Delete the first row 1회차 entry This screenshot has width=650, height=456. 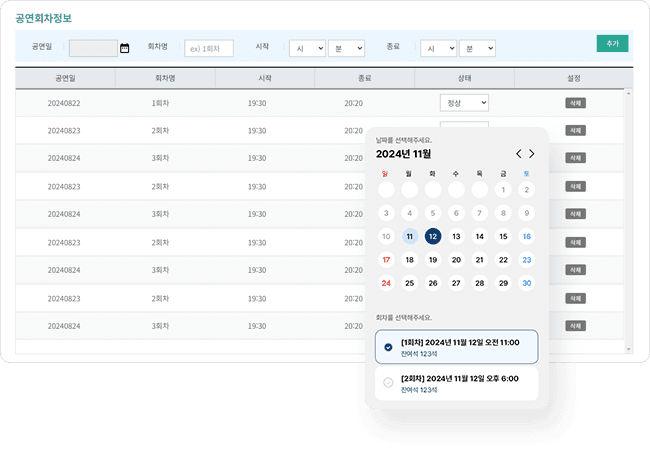pyautogui.click(x=575, y=103)
